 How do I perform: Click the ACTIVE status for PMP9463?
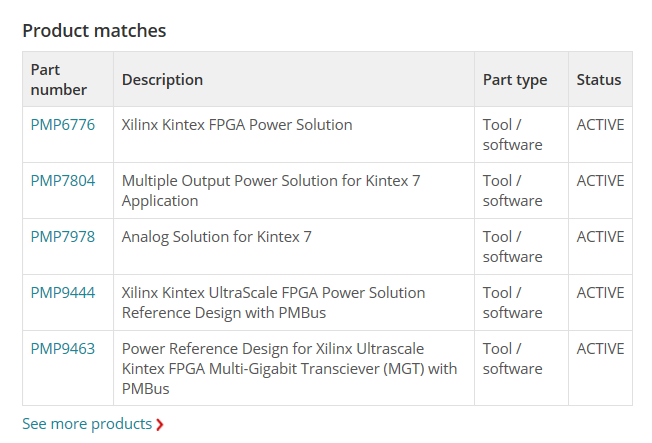coord(600,349)
